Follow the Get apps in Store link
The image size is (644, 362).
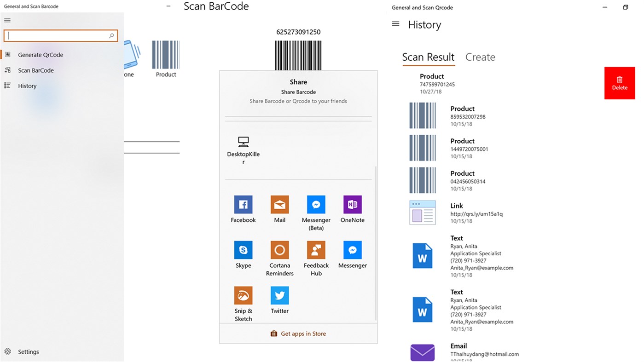coord(298,333)
